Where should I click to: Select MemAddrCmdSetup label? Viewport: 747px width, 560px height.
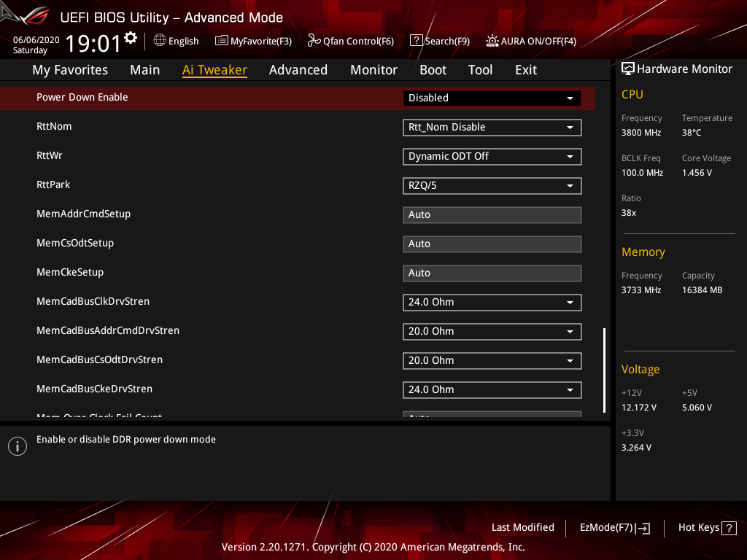tap(83, 214)
